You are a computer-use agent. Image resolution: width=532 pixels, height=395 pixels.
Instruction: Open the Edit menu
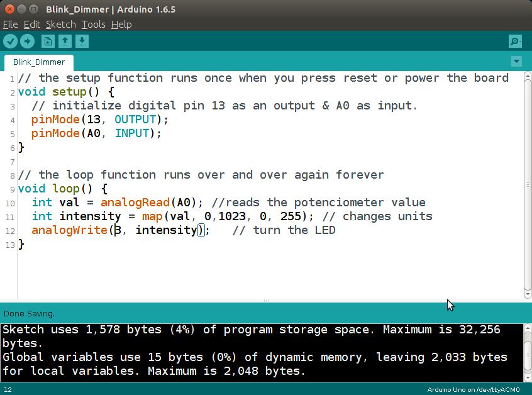pyautogui.click(x=32, y=25)
